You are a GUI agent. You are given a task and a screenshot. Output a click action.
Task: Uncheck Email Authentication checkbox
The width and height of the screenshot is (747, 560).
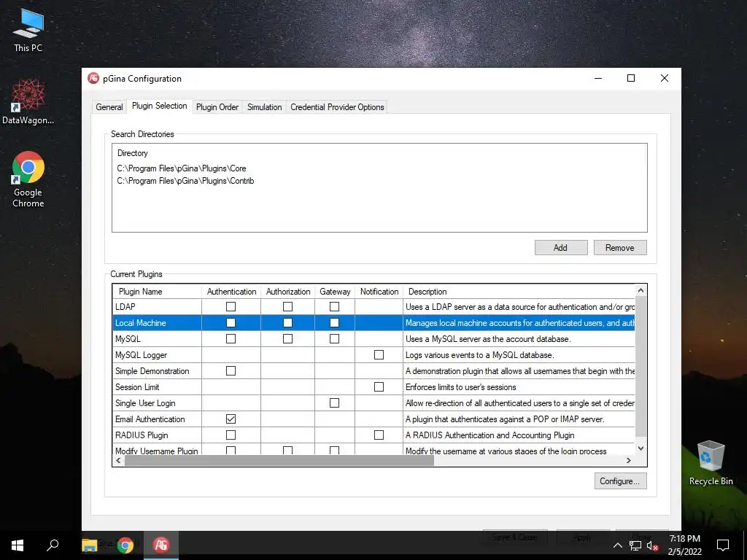click(x=231, y=419)
